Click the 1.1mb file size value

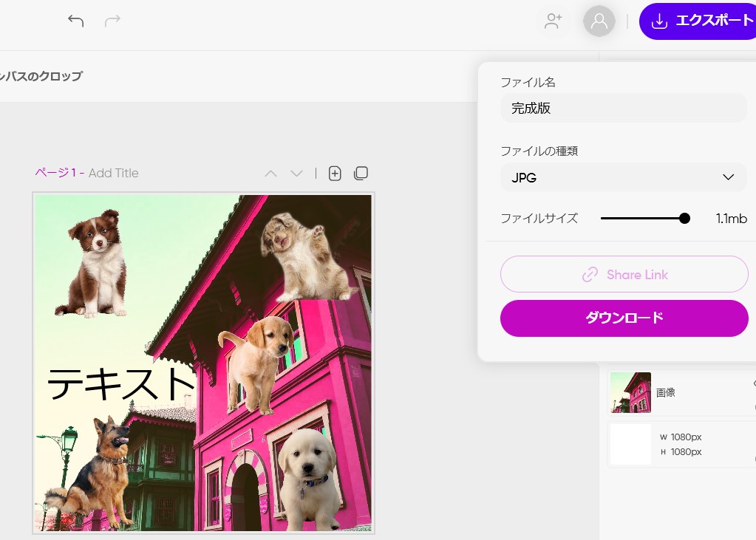click(x=731, y=219)
